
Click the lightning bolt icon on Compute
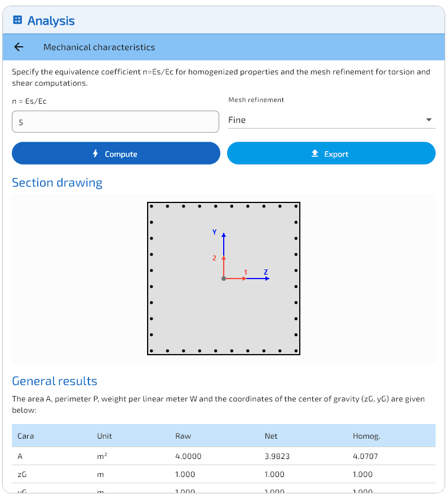coord(96,154)
